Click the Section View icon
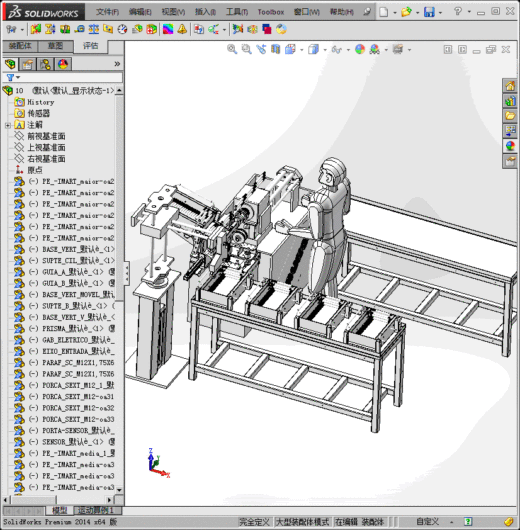 coord(275,49)
